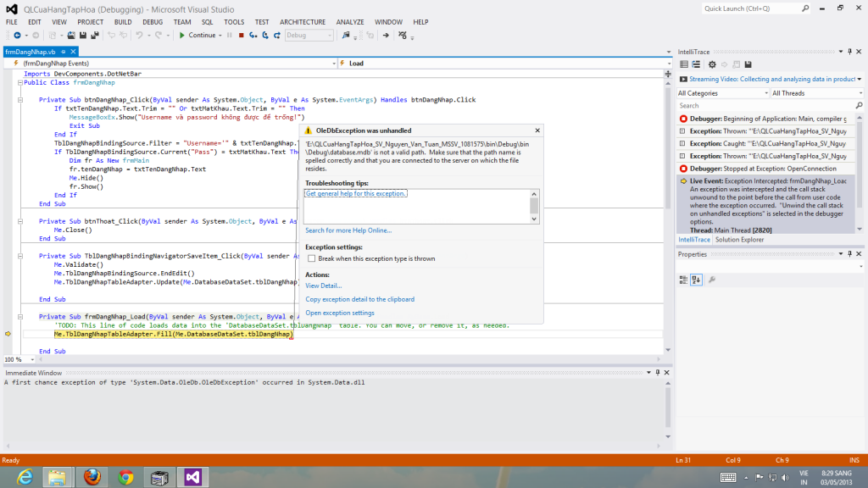The height and width of the screenshot is (488, 868).
Task: Click the Properties Categorized view icon
Action: click(x=684, y=280)
